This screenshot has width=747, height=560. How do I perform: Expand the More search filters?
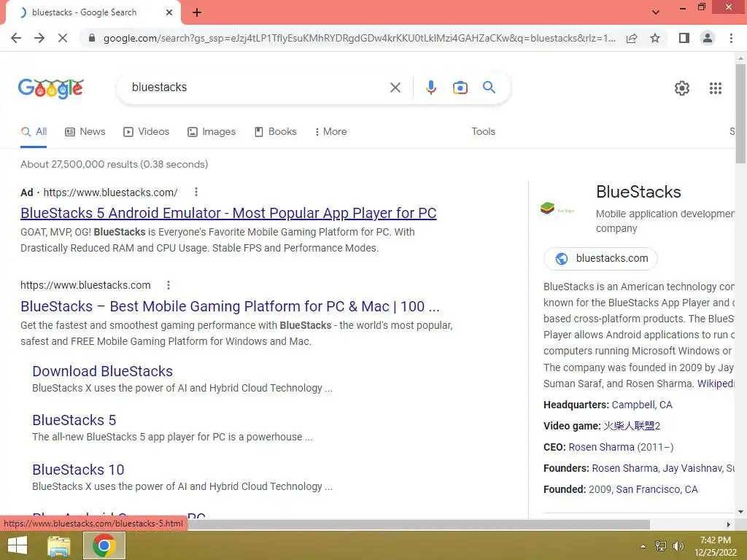[x=330, y=132]
